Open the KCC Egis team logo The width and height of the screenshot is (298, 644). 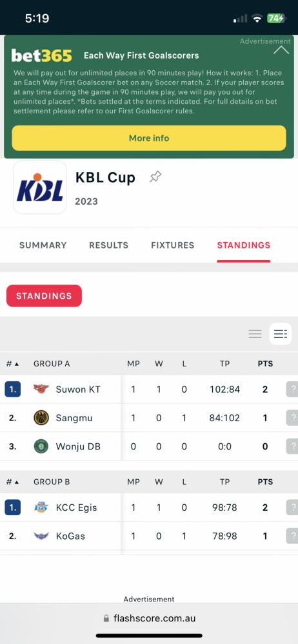point(41,507)
